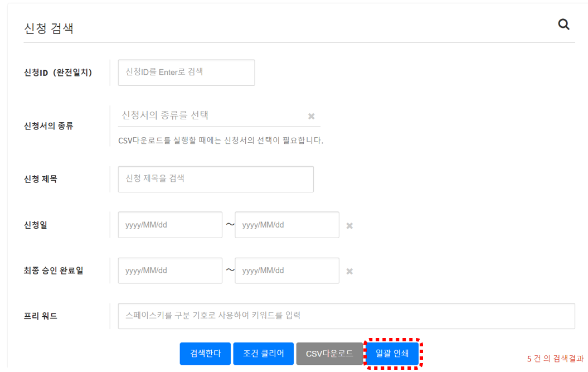Click the 프리 워드 keyword input
Image resolution: width=588 pixels, height=372 pixels.
tap(346, 316)
